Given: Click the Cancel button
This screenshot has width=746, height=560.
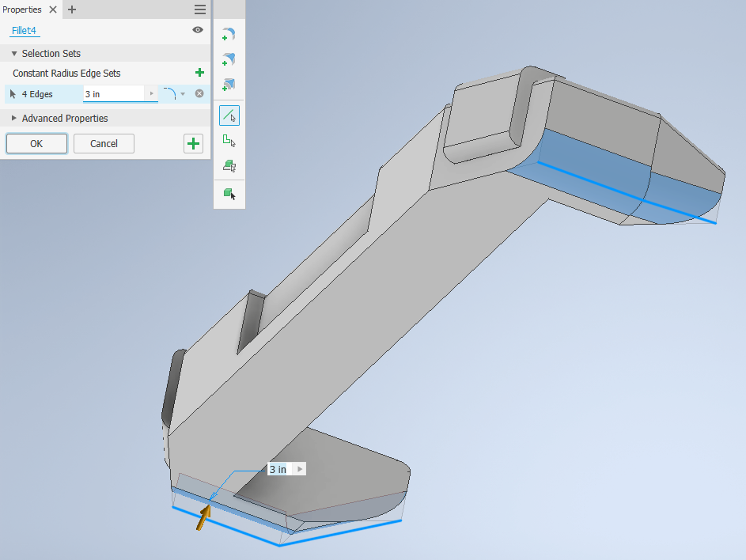Looking at the screenshot, I should (x=104, y=144).
